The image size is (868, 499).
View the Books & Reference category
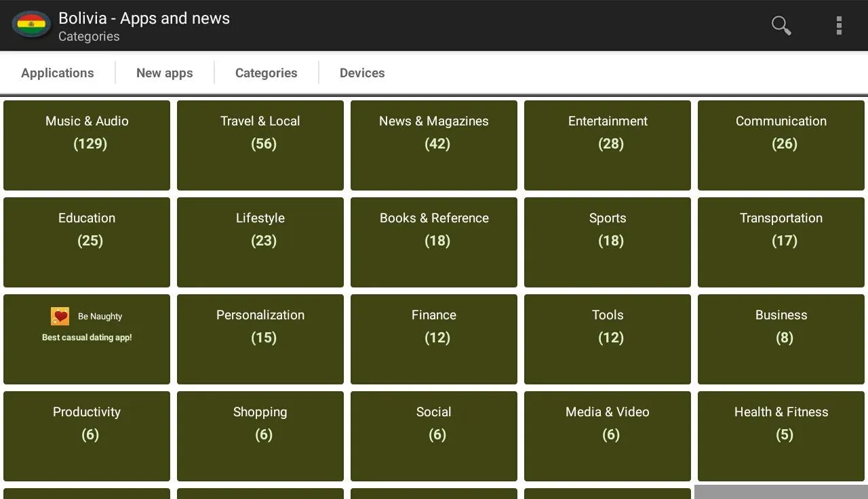(x=434, y=242)
